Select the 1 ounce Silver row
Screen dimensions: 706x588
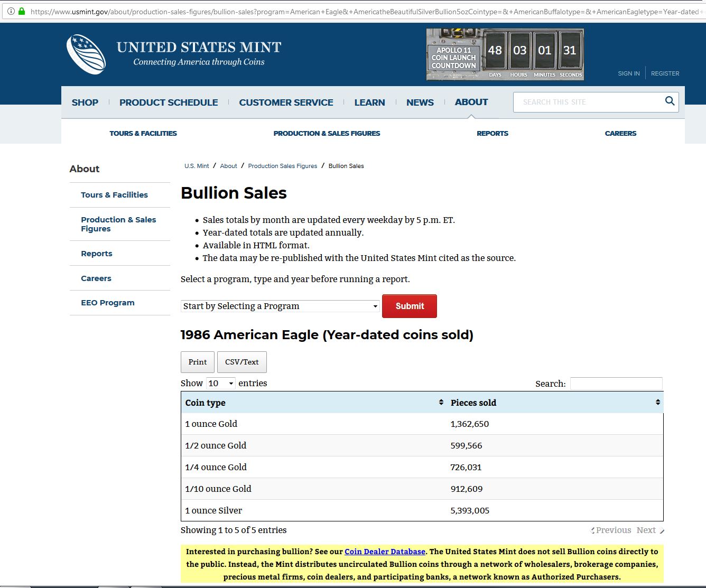(x=422, y=510)
